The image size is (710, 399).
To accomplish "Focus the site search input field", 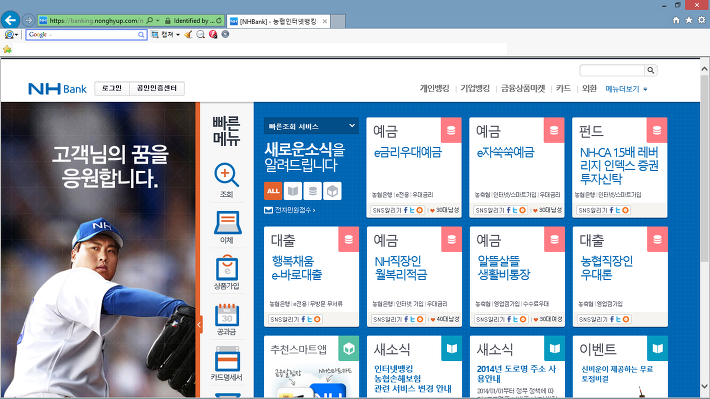I will point(612,70).
